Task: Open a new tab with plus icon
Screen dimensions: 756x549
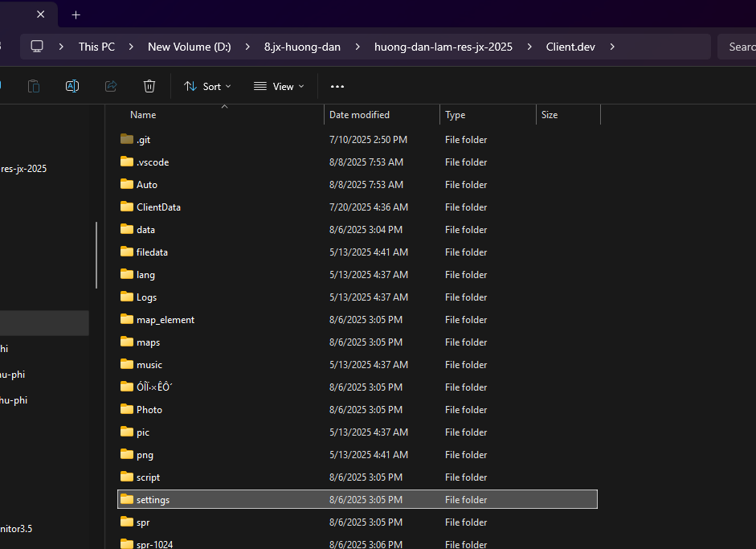Action: (x=76, y=14)
